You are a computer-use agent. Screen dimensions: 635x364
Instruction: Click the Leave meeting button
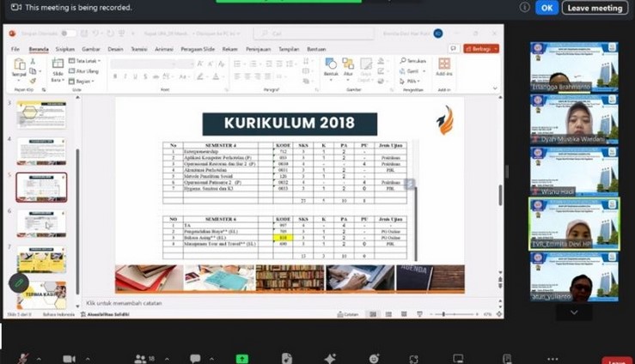594,8
